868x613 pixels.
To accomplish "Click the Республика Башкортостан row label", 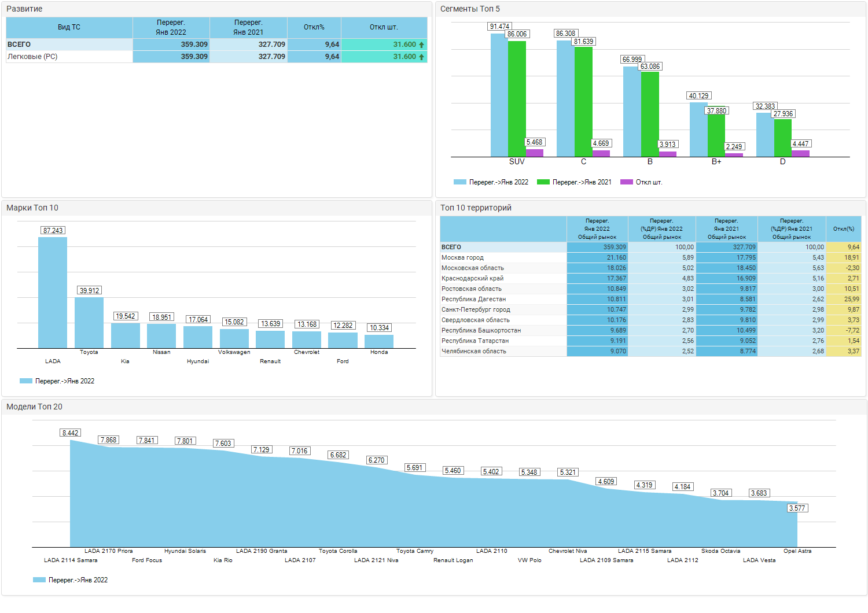I will pyautogui.click(x=481, y=331).
